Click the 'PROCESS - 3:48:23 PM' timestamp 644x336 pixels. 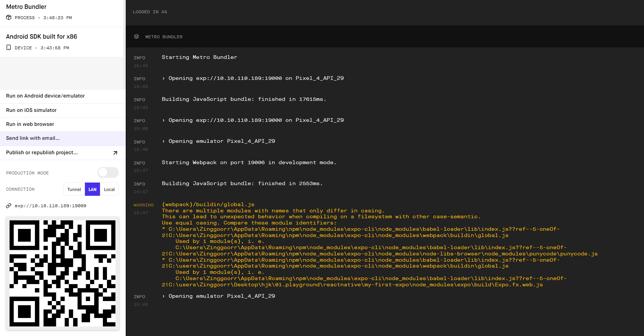coord(43,18)
